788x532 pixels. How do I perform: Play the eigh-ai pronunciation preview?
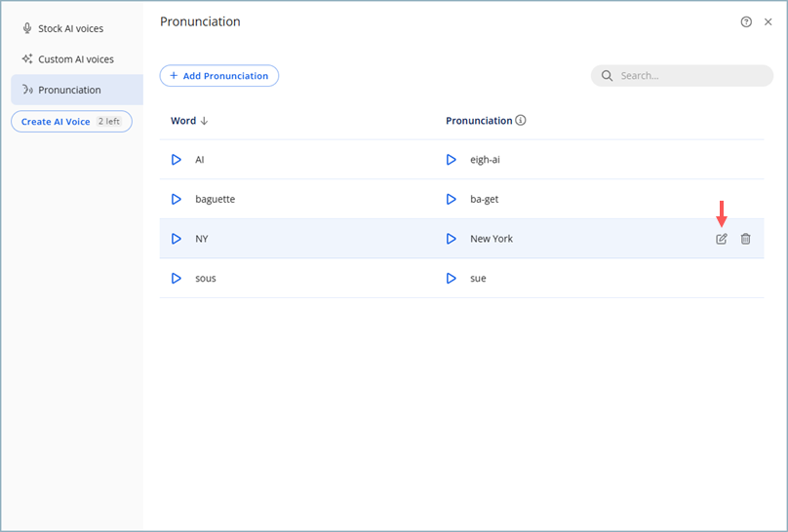click(451, 160)
